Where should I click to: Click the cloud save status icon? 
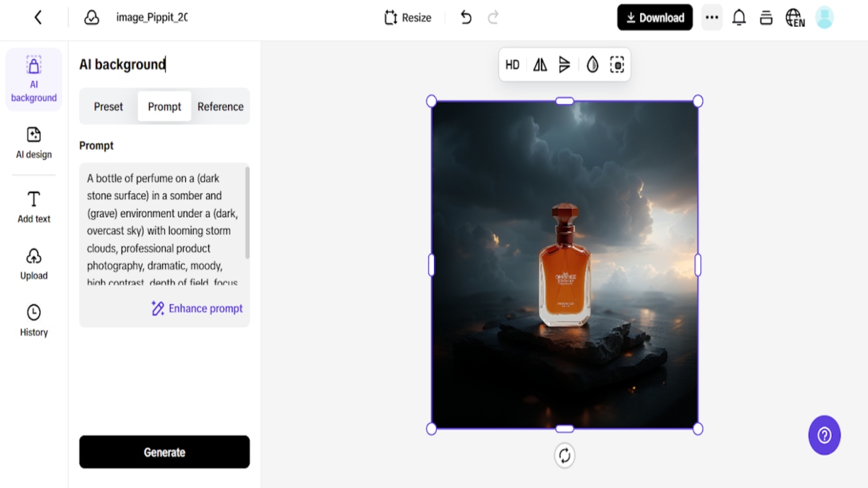(92, 17)
